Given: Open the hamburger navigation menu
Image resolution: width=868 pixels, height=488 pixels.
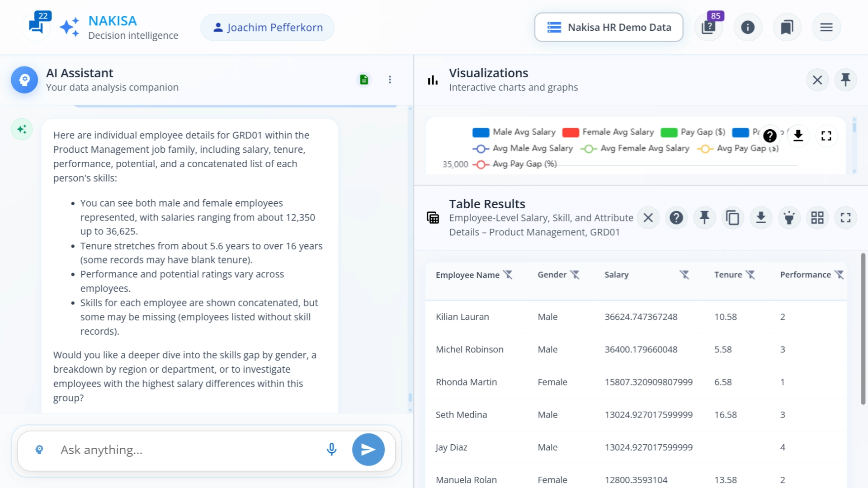Looking at the screenshot, I should click(x=826, y=27).
